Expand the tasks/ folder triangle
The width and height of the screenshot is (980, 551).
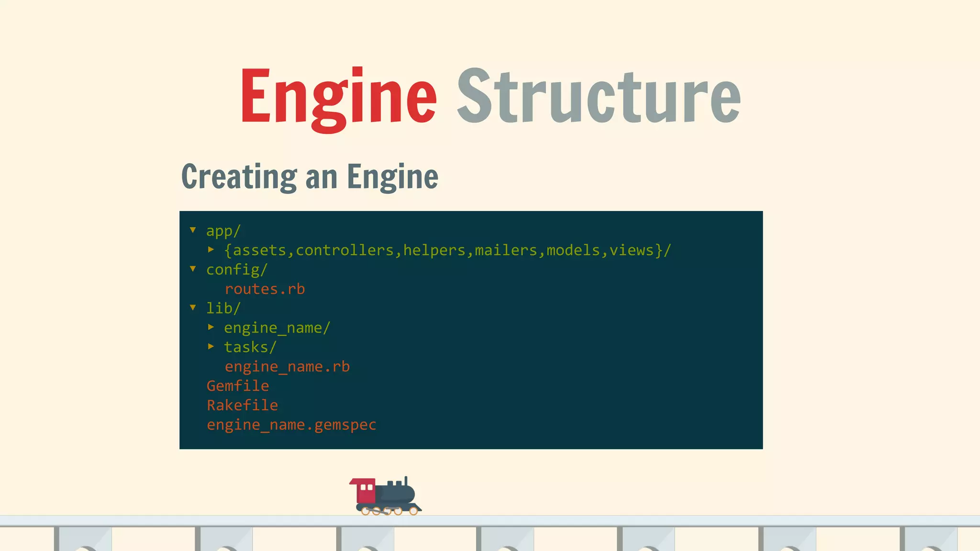coord(211,346)
